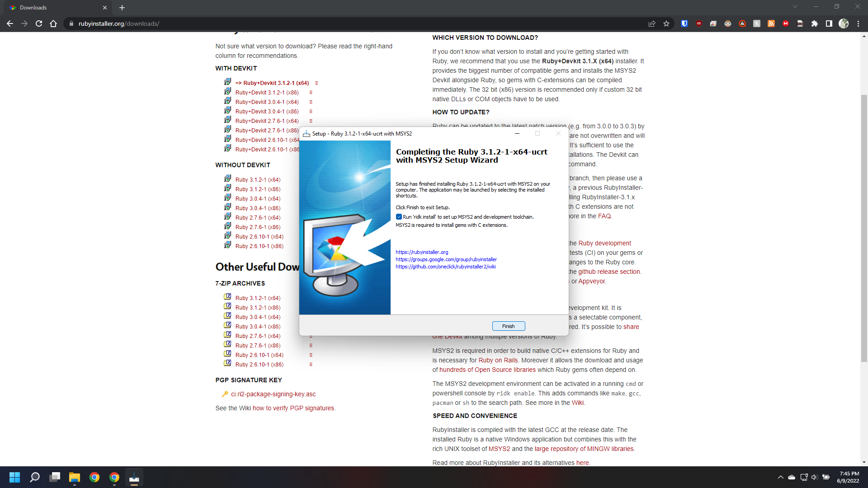The height and width of the screenshot is (488, 868).
Task: Open a new browser tab
Action: pyautogui.click(x=122, y=8)
